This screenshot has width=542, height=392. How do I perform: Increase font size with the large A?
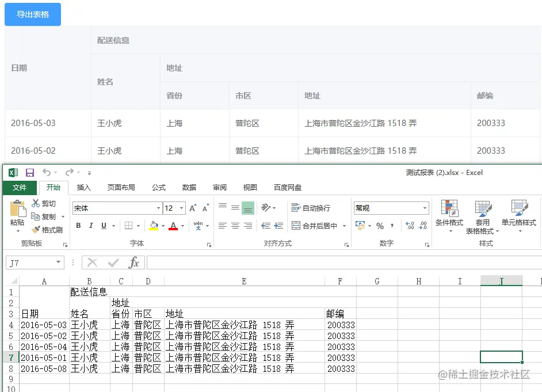[193, 208]
